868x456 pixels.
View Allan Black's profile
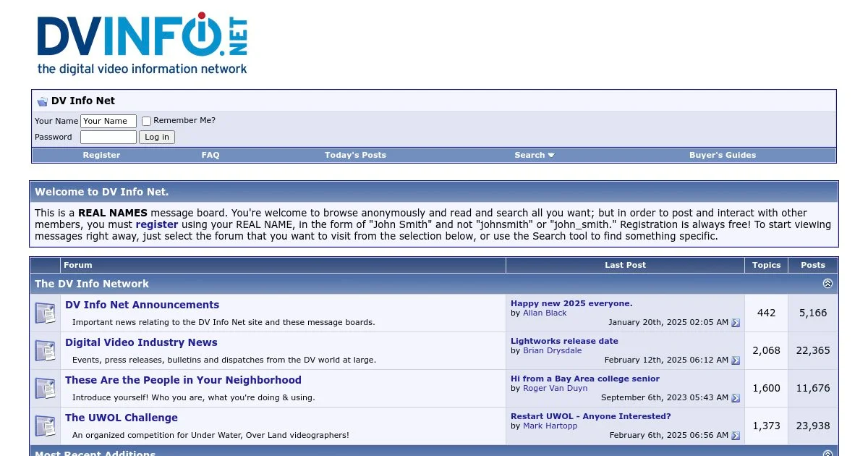pyautogui.click(x=545, y=313)
